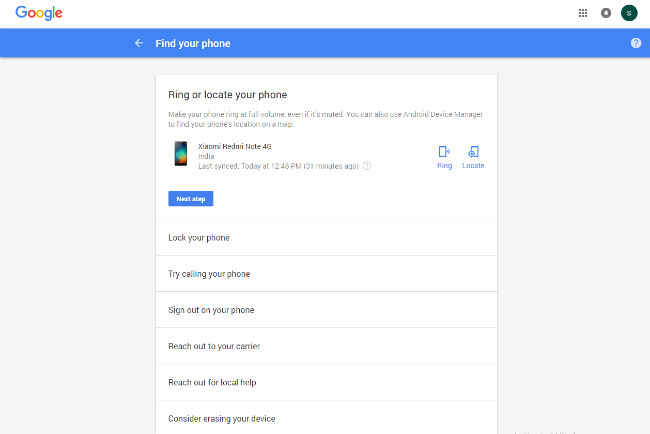Image resolution: width=650 pixels, height=434 pixels.
Task: Go back using the header arrow
Action: point(139,43)
